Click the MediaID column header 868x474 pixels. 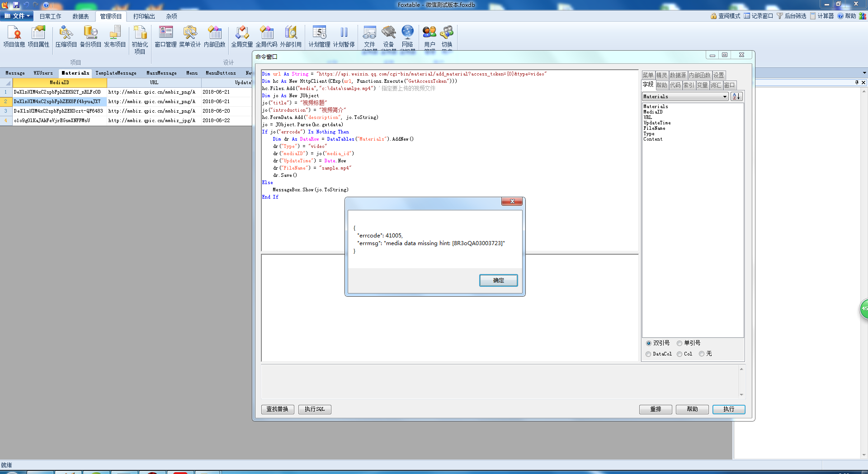click(x=60, y=83)
